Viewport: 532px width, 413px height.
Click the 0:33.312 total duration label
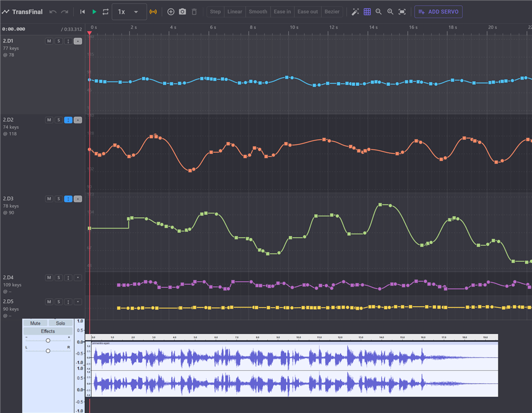pyautogui.click(x=72, y=29)
